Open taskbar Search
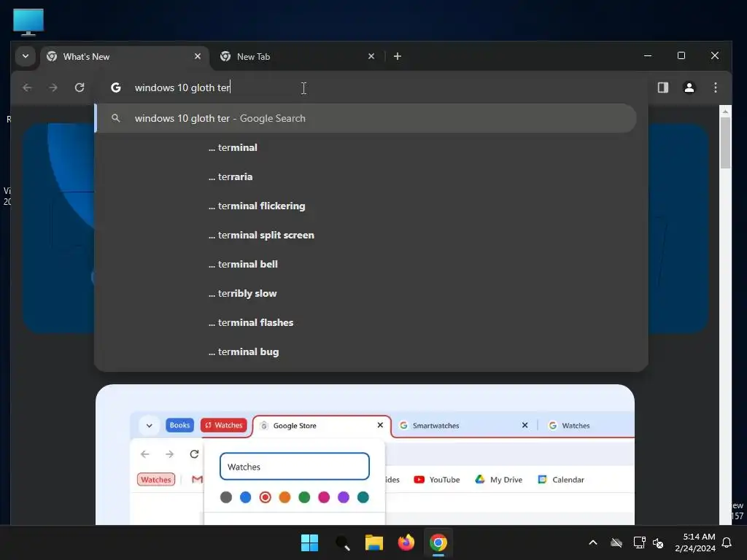The image size is (747, 560). click(x=342, y=542)
